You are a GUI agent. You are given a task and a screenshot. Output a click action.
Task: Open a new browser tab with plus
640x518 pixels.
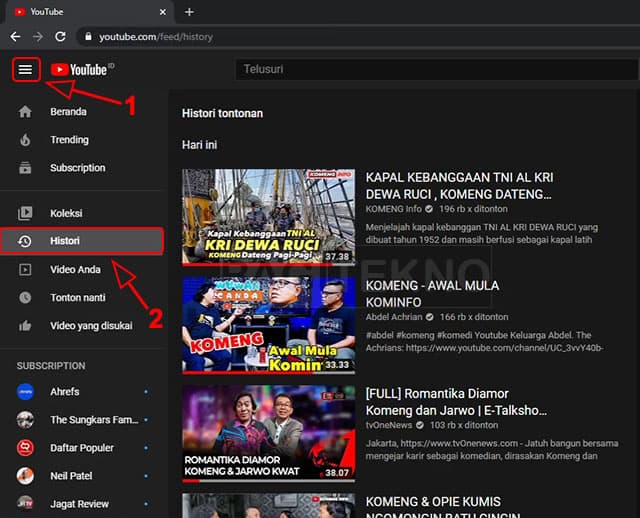point(189,12)
